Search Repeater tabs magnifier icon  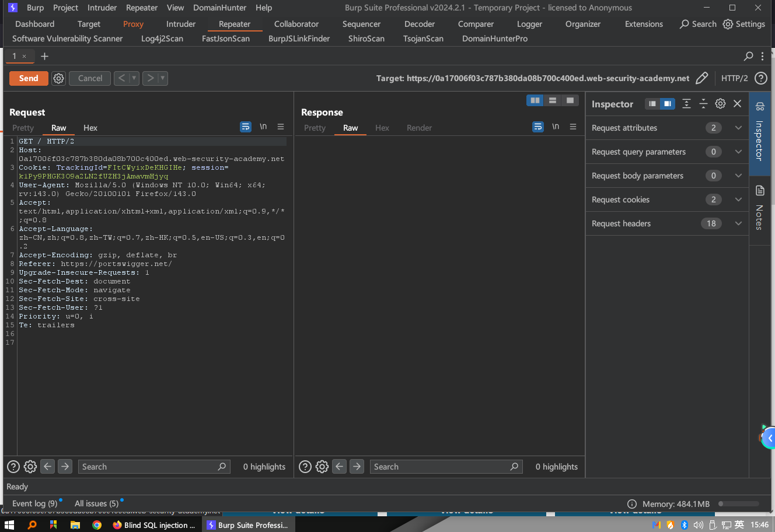click(x=748, y=56)
